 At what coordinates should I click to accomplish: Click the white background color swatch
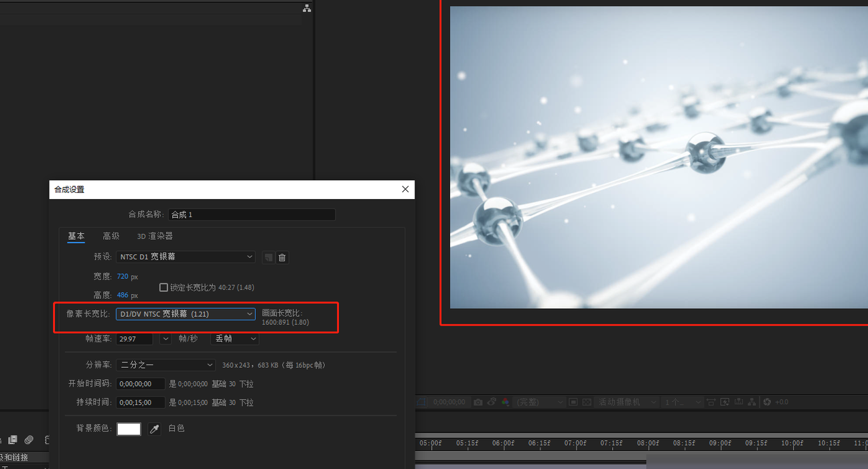click(129, 429)
